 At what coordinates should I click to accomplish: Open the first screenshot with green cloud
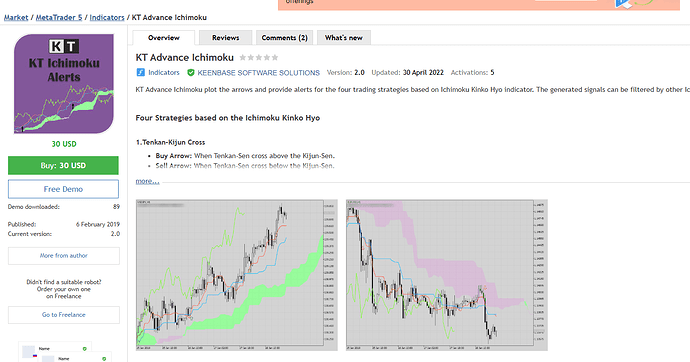point(237,275)
